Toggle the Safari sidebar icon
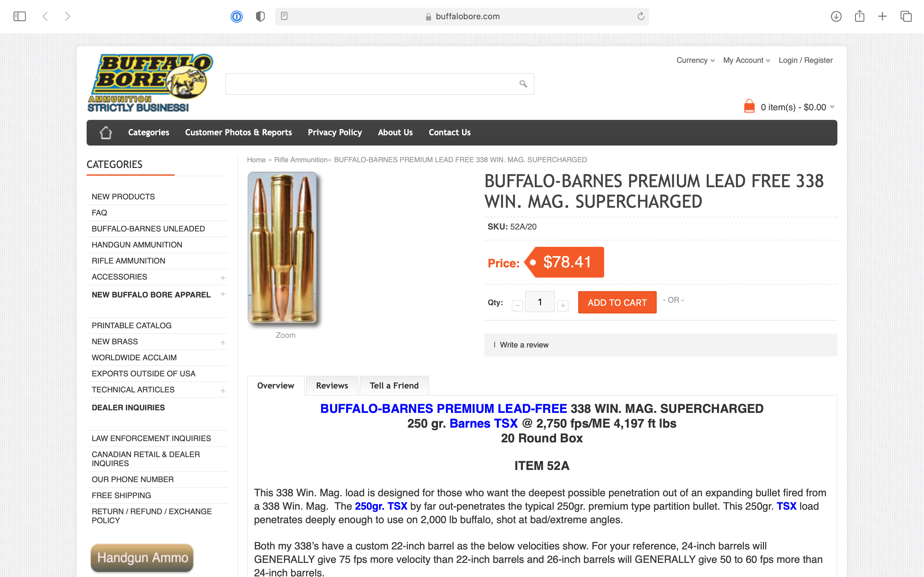The image size is (924, 577). pos(20,16)
